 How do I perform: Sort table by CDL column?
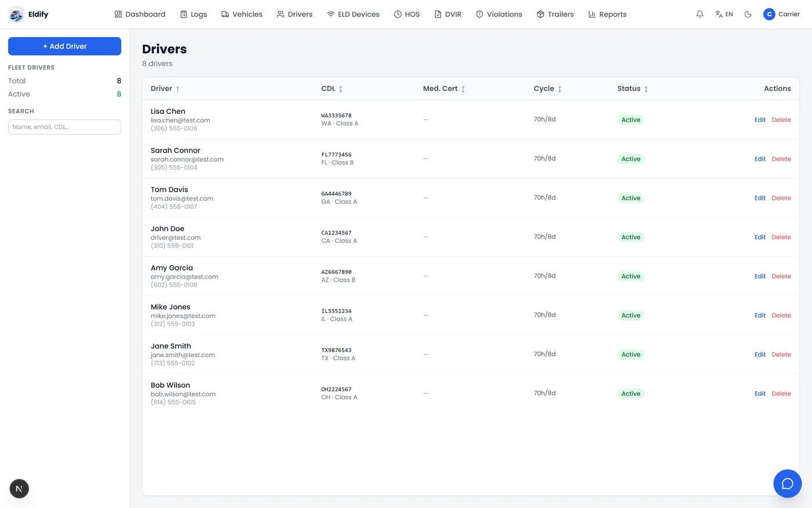pos(332,89)
